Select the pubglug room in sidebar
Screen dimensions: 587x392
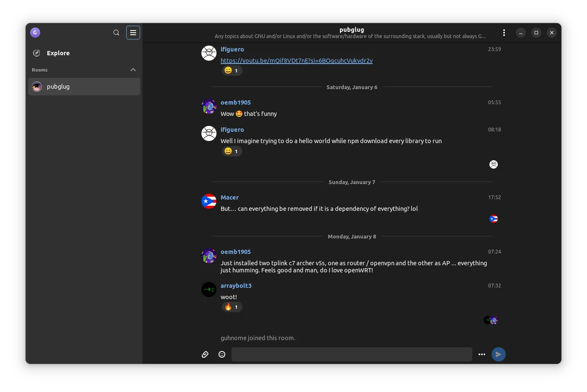click(x=84, y=87)
